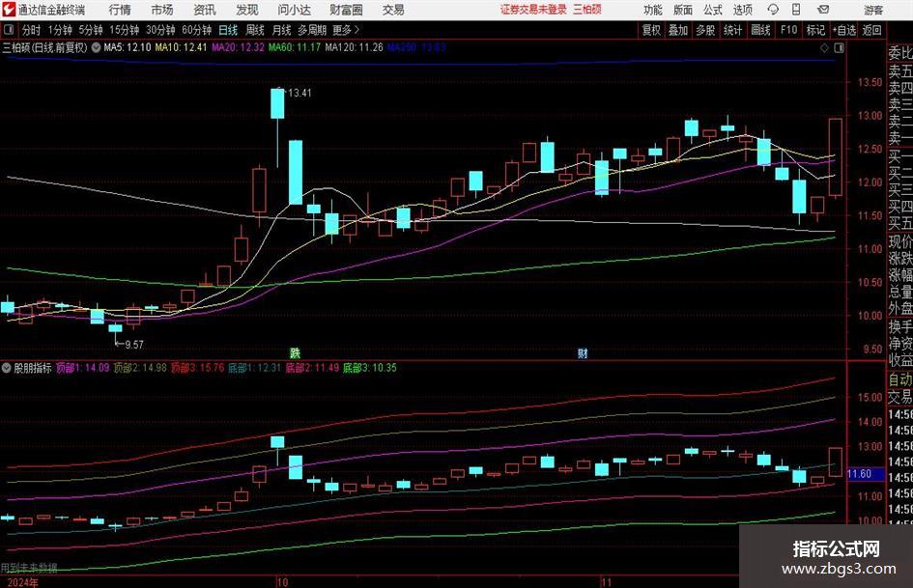Image resolution: width=913 pixels, height=588 pixels.
Task: Click the diamond icon at chart top right
Action: pyautogui.click(x=824, y=47)
